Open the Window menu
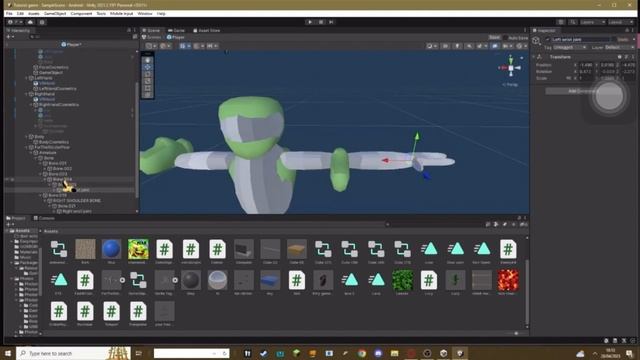Screen dimensions: 640x360 [145, 13]
